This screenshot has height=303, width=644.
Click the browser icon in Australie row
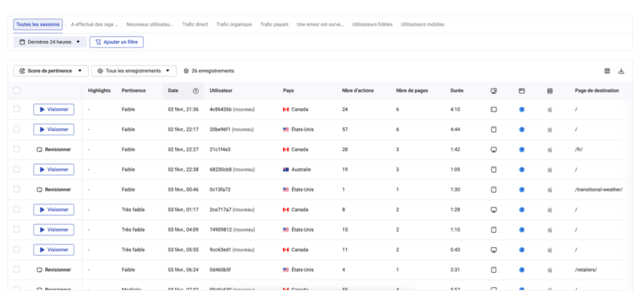coord(521,169)
